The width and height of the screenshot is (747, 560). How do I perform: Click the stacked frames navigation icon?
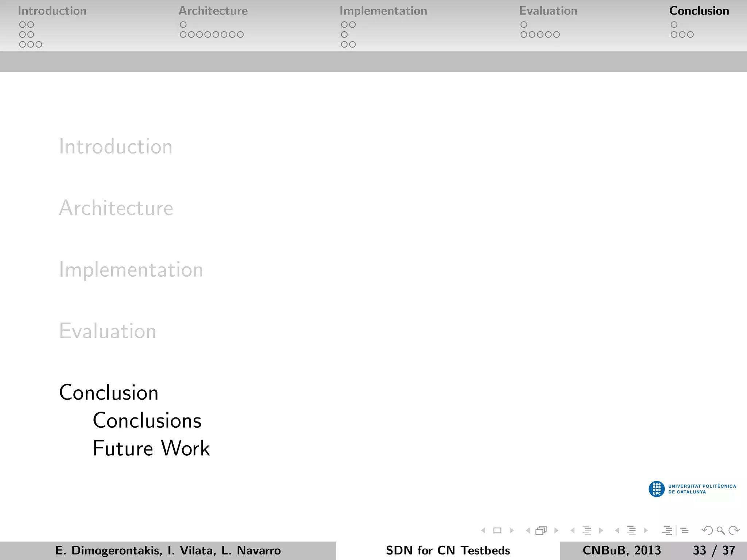(541, 530)
